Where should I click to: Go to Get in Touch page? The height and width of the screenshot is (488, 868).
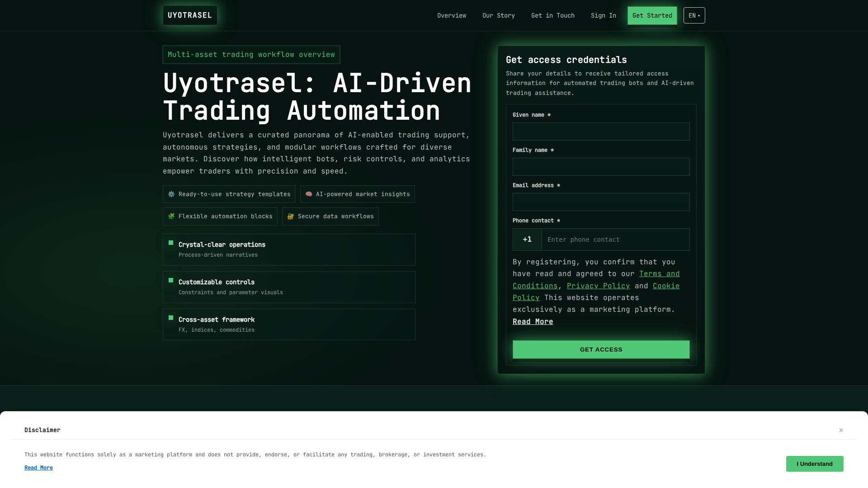[x=552, y=15]
